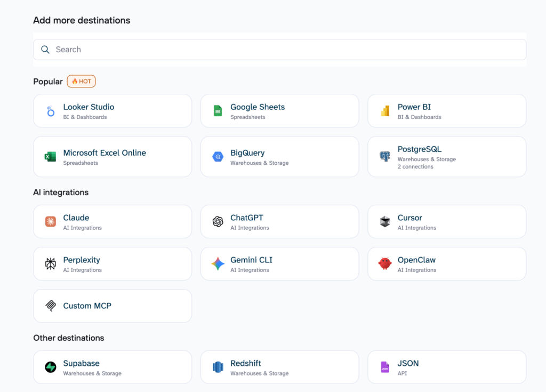Click the Looker Studio logo icon
The image size is (546, 392).
tap(51, 111)
